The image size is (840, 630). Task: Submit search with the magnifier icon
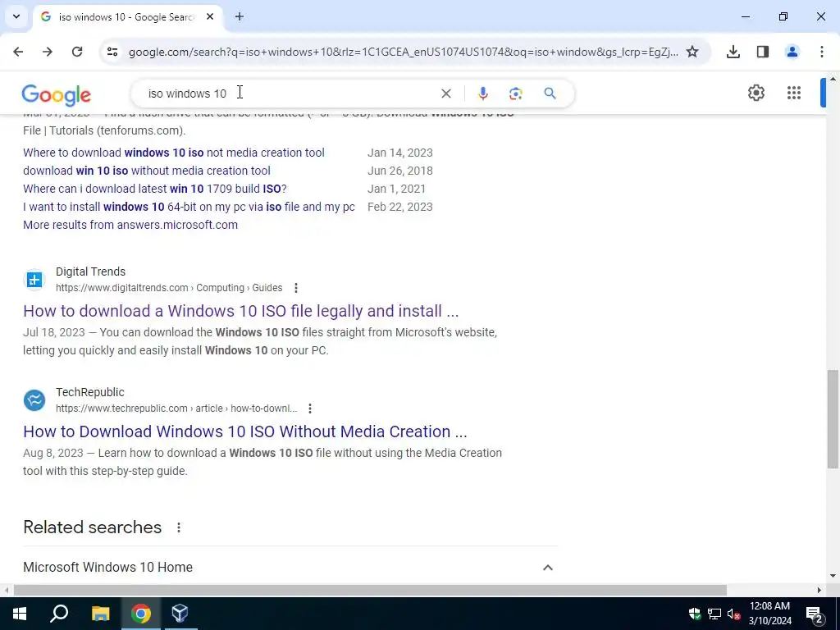tap(550, 94)
